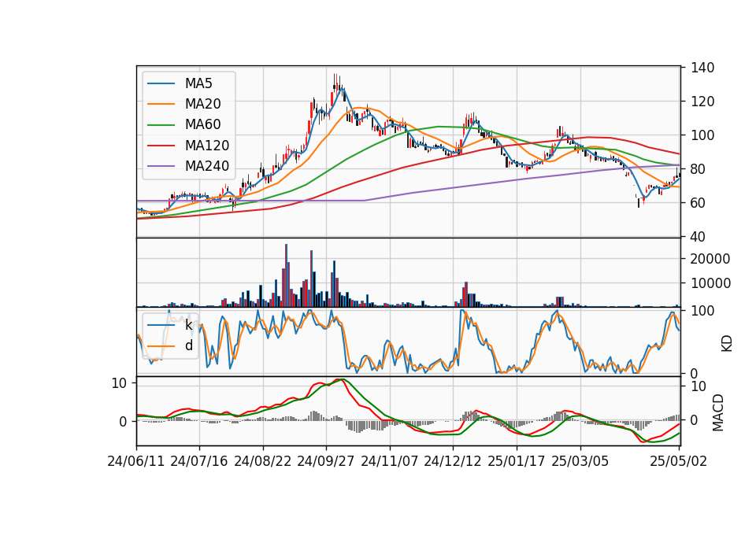Click the 20000 volume axis tick label
The image size is (756, 543).
pos(710,259)
